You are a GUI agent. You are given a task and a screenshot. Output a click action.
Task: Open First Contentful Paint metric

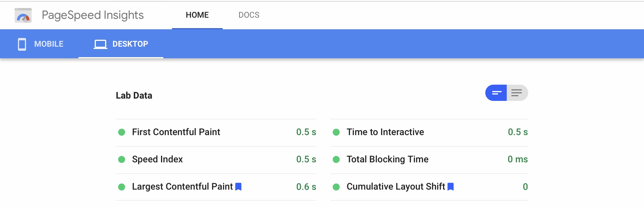click(x=216, y=132)
